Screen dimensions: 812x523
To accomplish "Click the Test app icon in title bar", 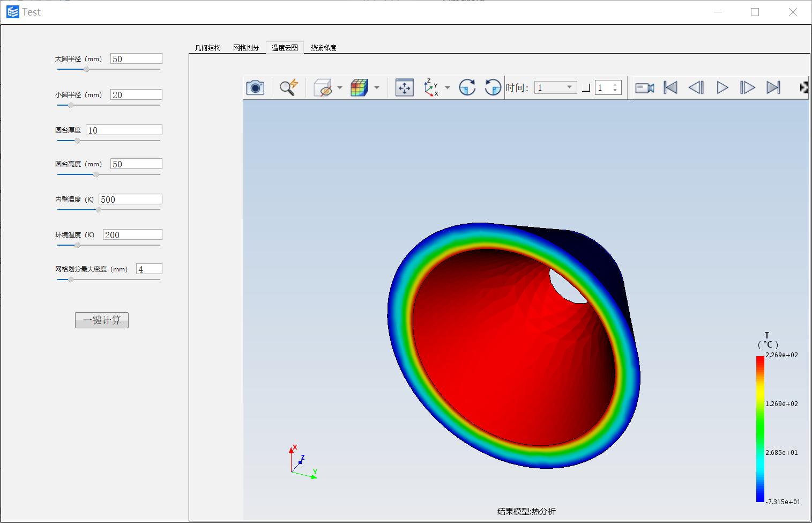I will click(13, 12).
